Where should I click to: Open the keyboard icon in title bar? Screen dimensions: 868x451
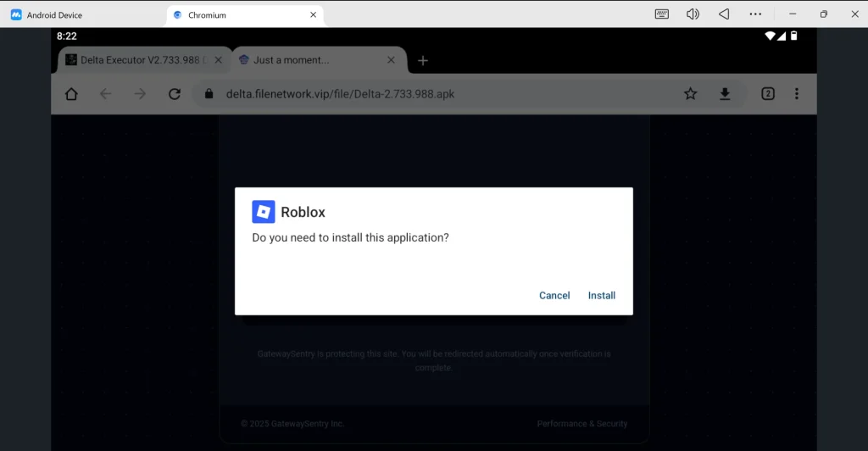pos(661,14)
